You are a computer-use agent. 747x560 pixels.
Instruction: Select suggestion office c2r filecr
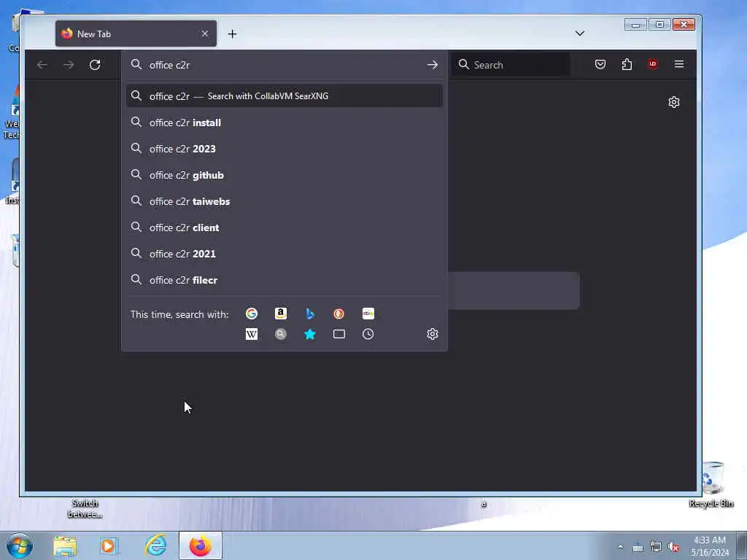[285, 279]
